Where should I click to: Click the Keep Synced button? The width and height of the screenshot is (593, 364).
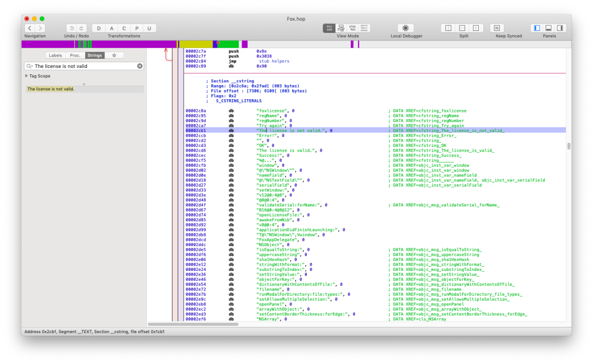pyautogui.click(x=497, y=29)
